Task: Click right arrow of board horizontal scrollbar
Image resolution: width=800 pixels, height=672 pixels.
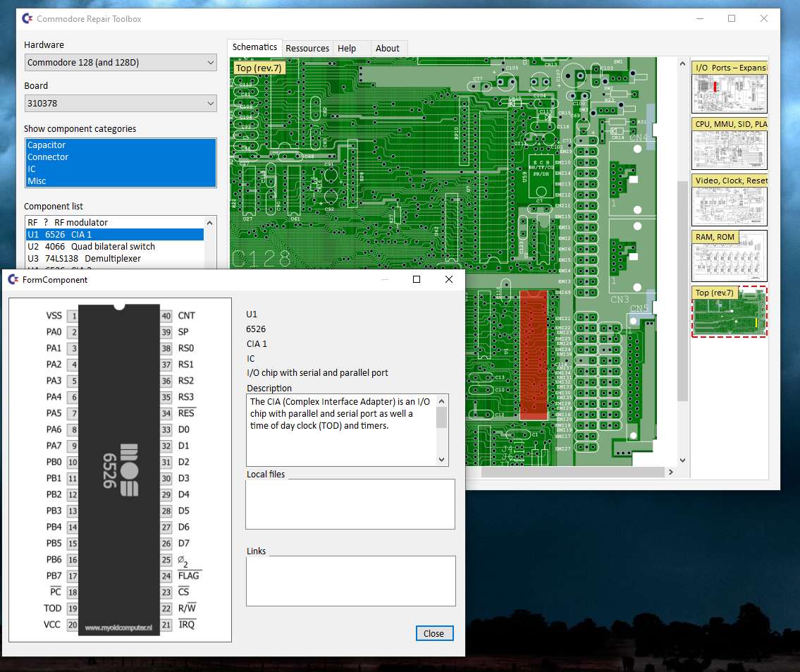Action: [671, 472]
